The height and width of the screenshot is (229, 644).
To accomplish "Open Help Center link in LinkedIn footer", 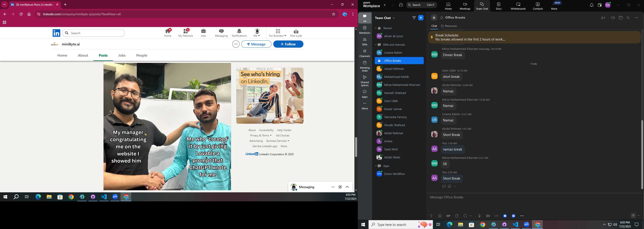I will [x=284, y=130].
